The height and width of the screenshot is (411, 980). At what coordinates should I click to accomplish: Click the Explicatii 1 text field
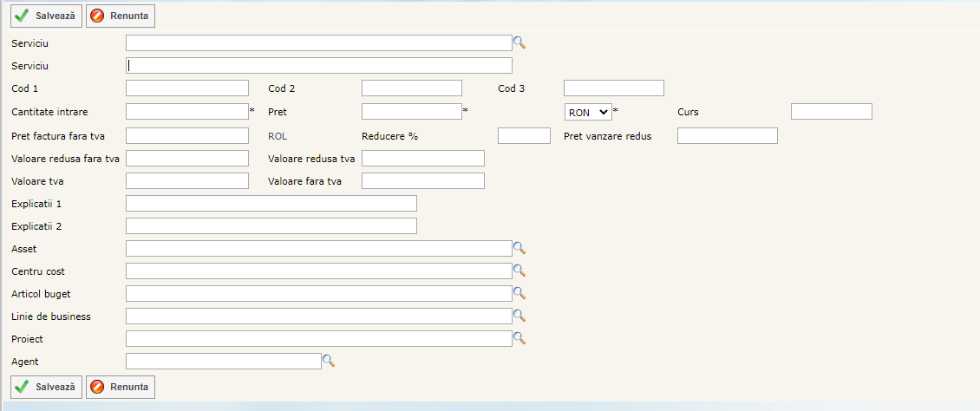[x=271, y=203]
